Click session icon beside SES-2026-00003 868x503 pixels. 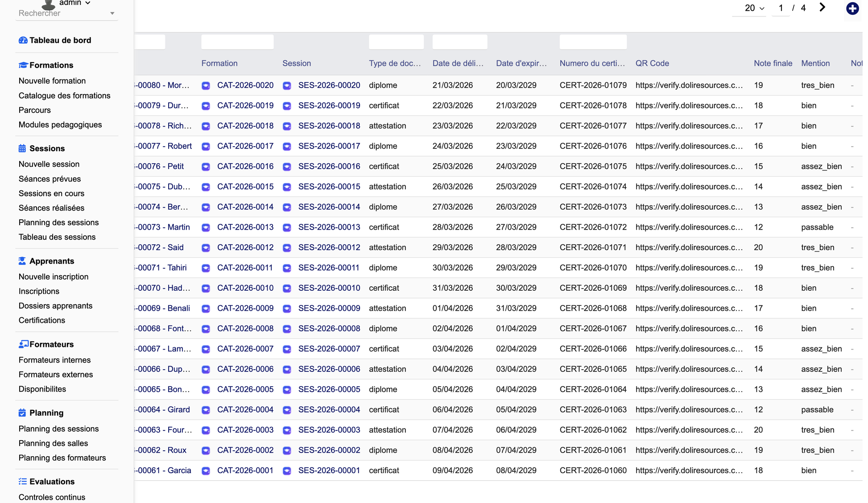pyautogui.click(x=287, y=430)
